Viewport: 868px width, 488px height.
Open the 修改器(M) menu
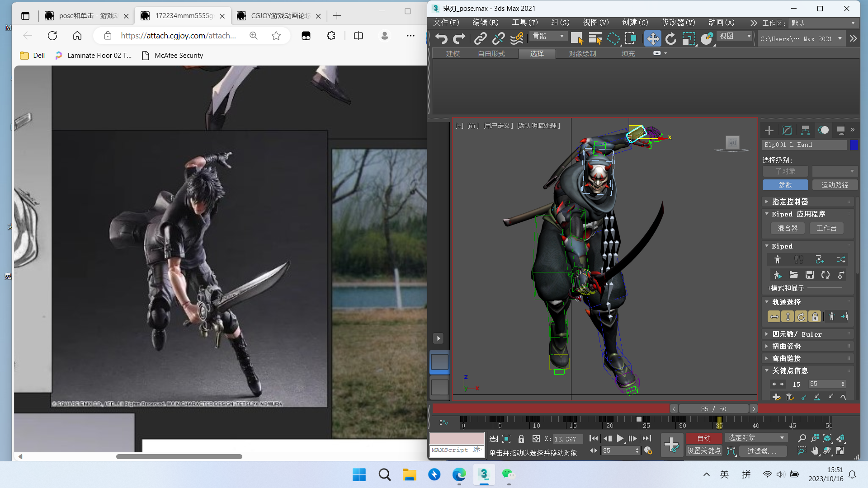(678, 23)
